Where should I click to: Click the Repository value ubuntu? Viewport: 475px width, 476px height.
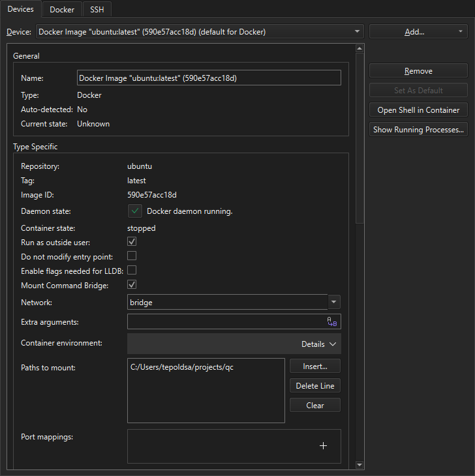[x=140, y=166]
